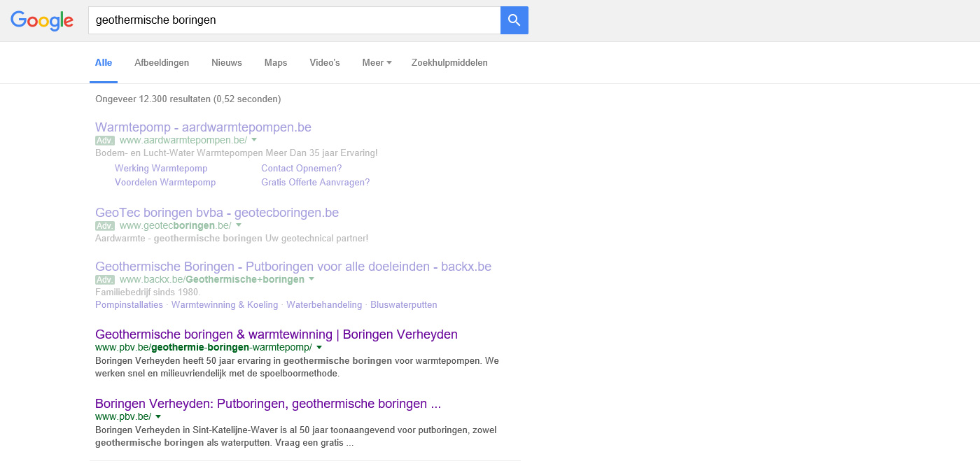The image size is (980, 466).
Task: Open 'Voordelen Warmtepomp' sitelink
Action: pyautogui.click(x=165, y=183)
